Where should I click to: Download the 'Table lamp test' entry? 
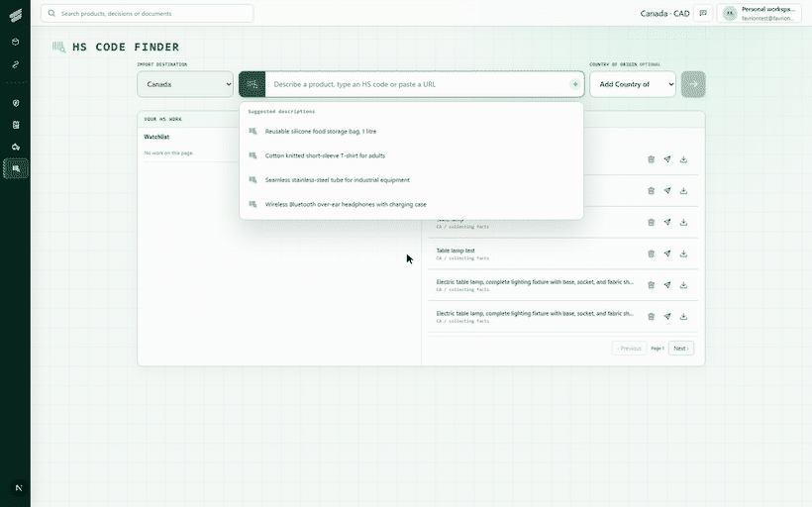(683, 253)
